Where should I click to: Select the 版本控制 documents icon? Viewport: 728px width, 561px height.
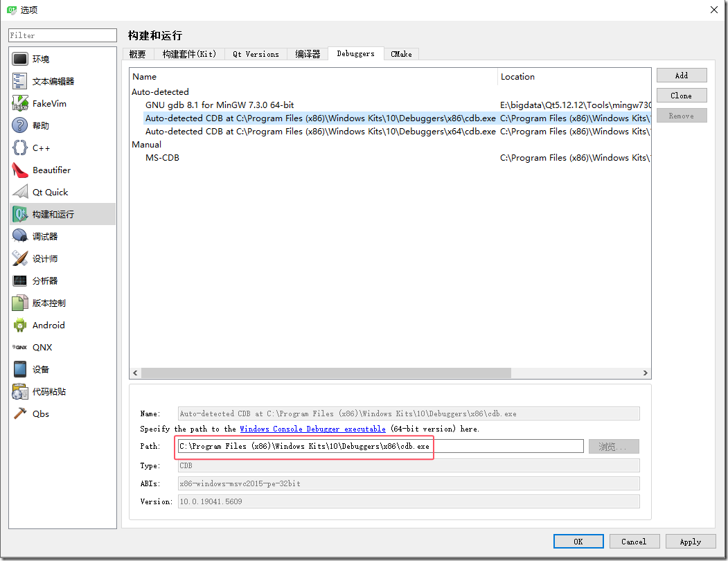(x=20, y=303)
